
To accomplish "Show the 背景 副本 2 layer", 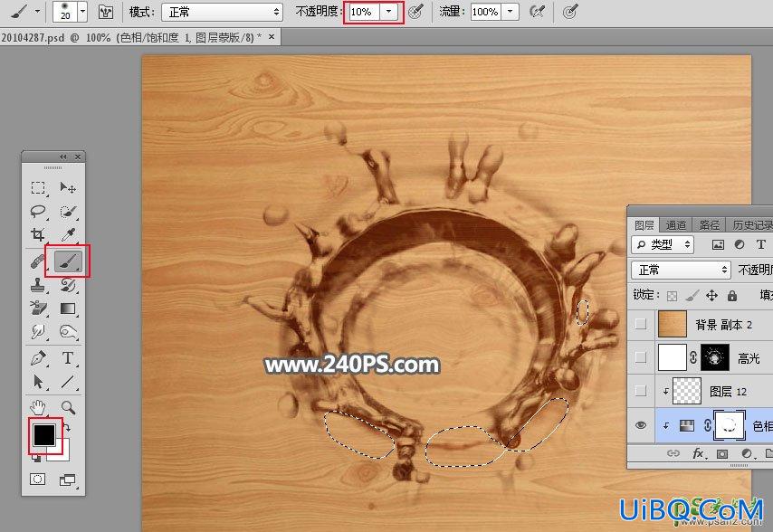I will point(640,324).
